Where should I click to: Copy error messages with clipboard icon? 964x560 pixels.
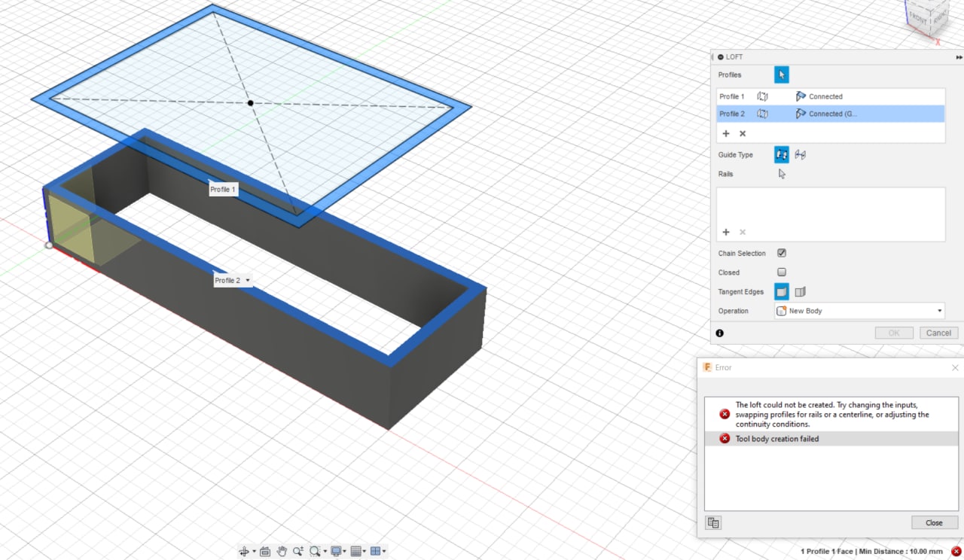713,522
